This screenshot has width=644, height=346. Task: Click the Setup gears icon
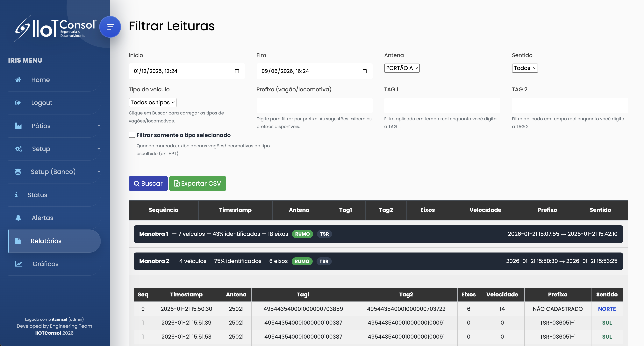click(x=18, y=149)
